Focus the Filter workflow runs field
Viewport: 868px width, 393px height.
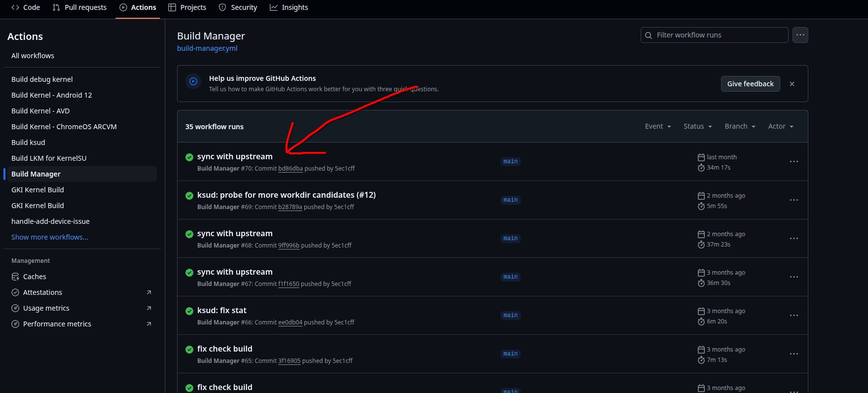point(714,35)
